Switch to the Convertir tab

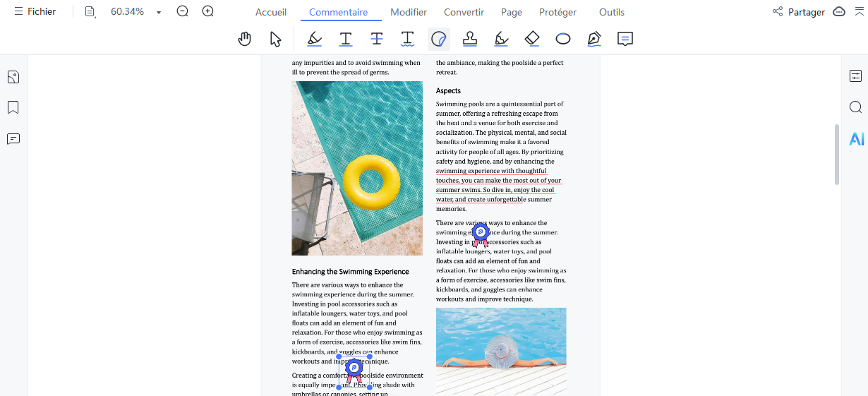[x=464, y=12]
